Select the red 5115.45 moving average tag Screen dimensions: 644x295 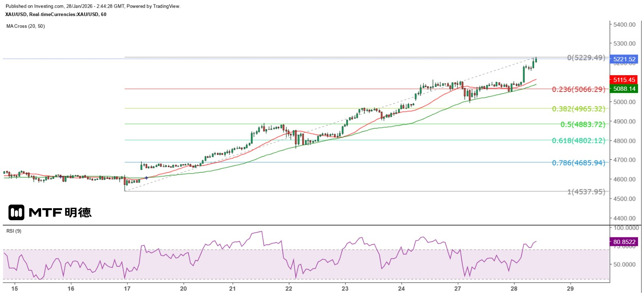coord(624,80)
